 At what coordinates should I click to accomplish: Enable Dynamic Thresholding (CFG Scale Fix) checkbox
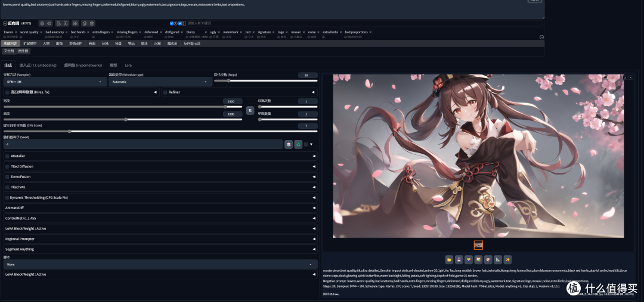(x=7, y=197)
